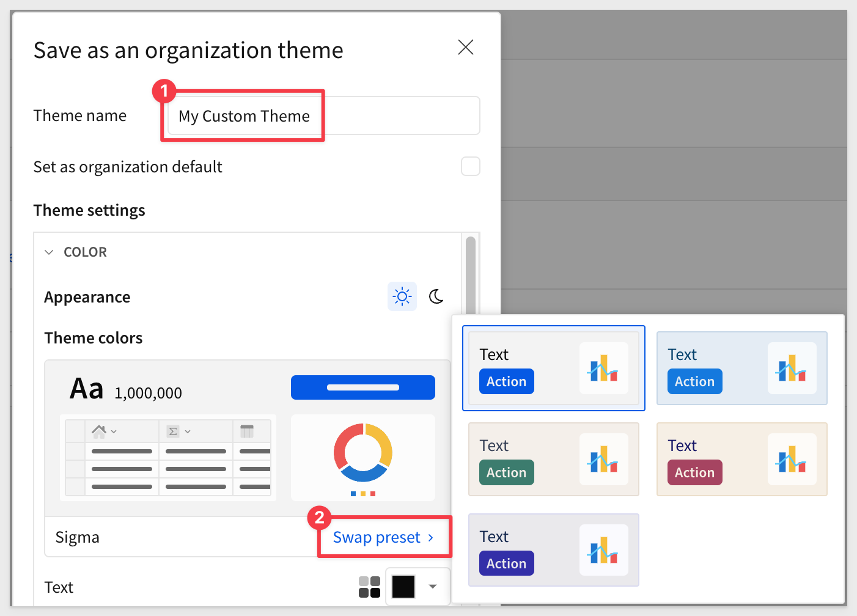The width and height of the screenshot is (857, 616).
Task: Close the organization theme dialog
Action: (x=466, y=47)
